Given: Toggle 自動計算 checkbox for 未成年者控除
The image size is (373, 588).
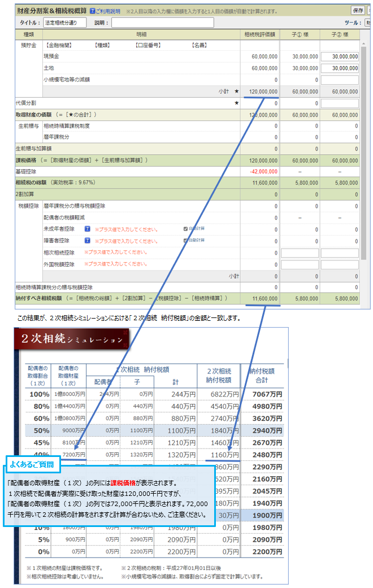Looking at the screenshot, I should [185, 229].
